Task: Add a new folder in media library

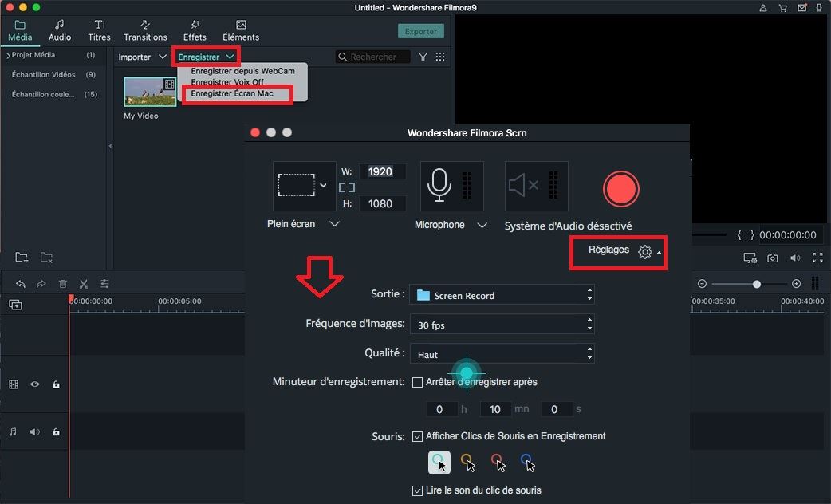Action: [x=22, y=257]
